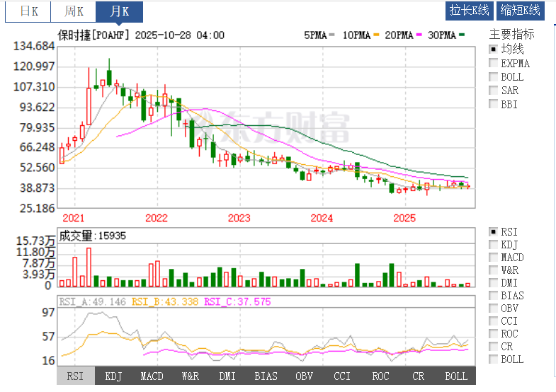Choose the W&R option in right indicator list

[494, 270]
